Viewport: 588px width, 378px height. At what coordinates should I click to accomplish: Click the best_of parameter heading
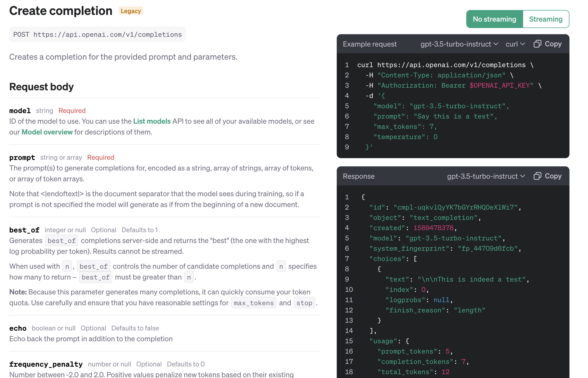point(24,230)
